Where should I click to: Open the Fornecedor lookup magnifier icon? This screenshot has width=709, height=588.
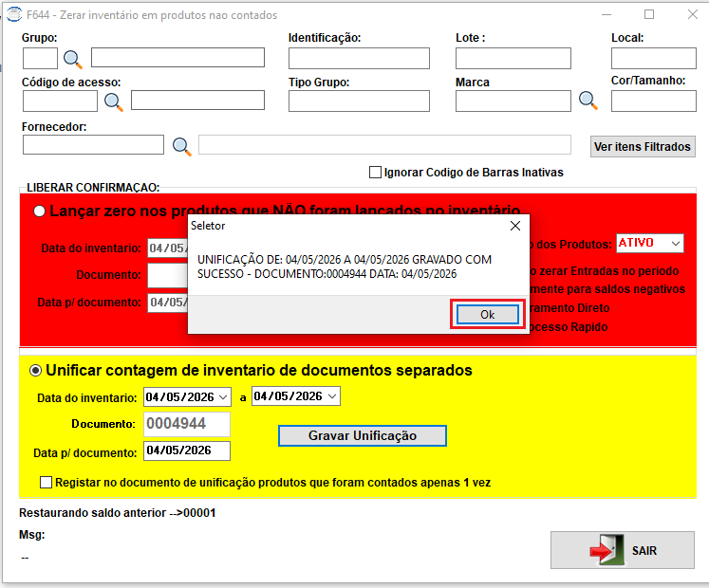point(182,146)
